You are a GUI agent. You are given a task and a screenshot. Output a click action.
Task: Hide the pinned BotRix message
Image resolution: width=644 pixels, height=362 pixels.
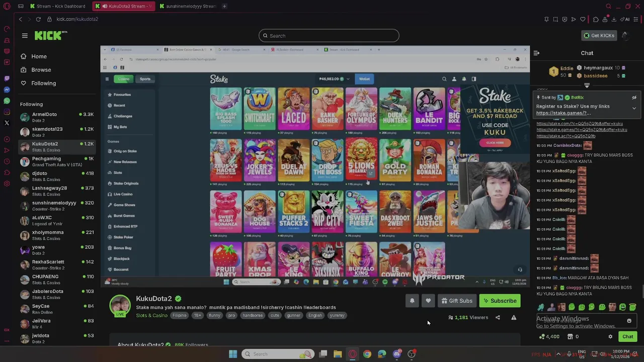tap(634, 98)
